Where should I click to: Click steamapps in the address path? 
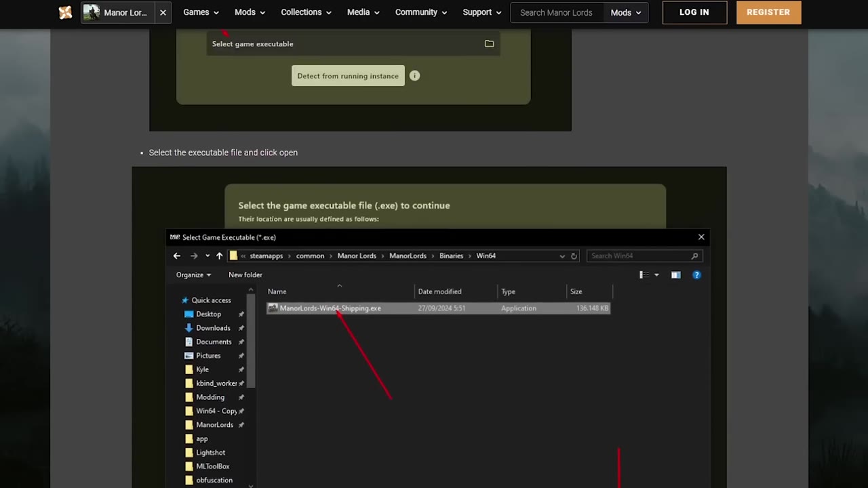(x=266, y=256)
